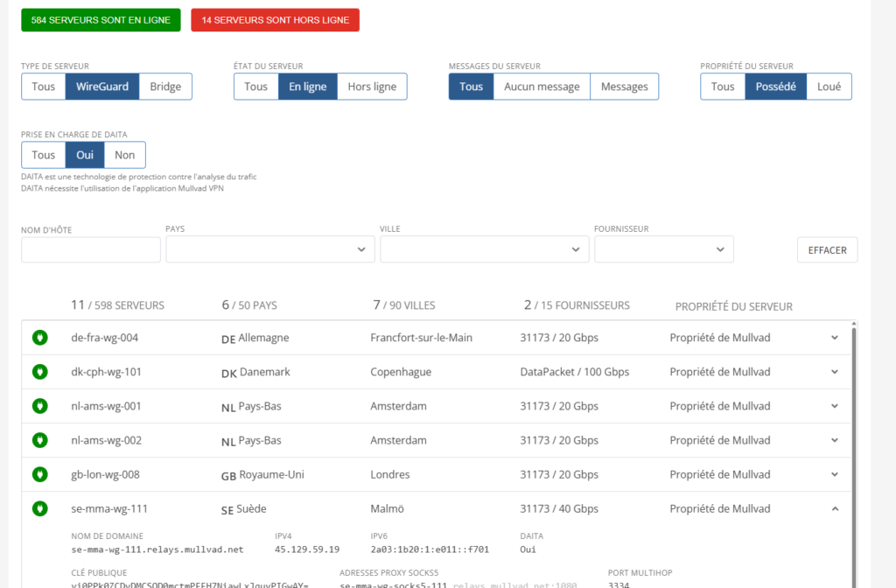896x588 pixels.
Task: Collapse the se-mma-wg-111 server details
Action: point(835,508)
